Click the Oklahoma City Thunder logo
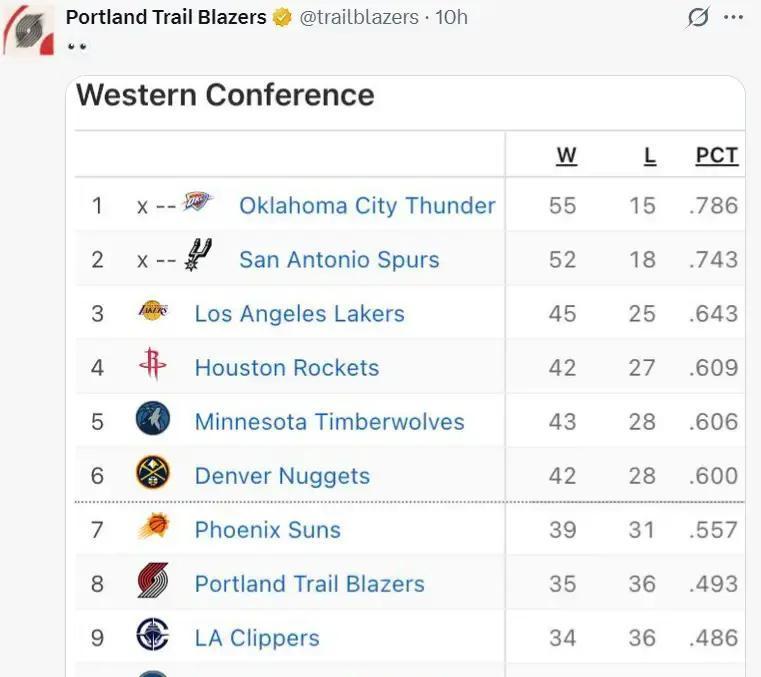This screenshot has width=761, height=677. pos(197,204)
